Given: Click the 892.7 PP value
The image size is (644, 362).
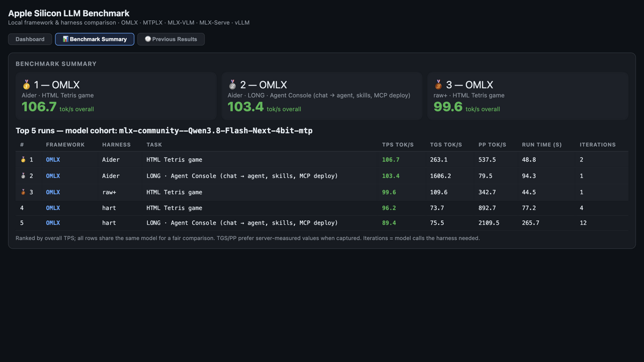Looking at the screenshot, I should click(x=487, y=208).
